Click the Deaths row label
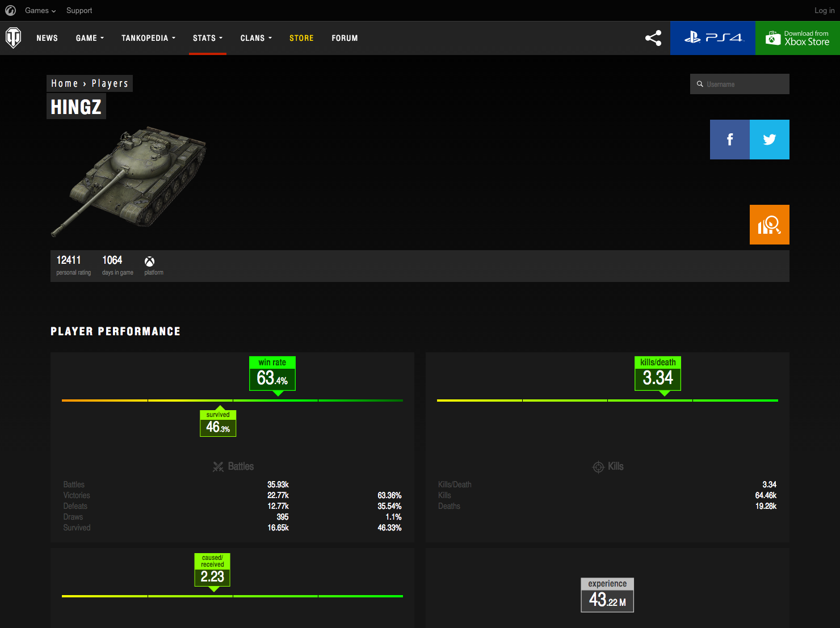This screenshot has width=840, height=628. coord(449,506)
